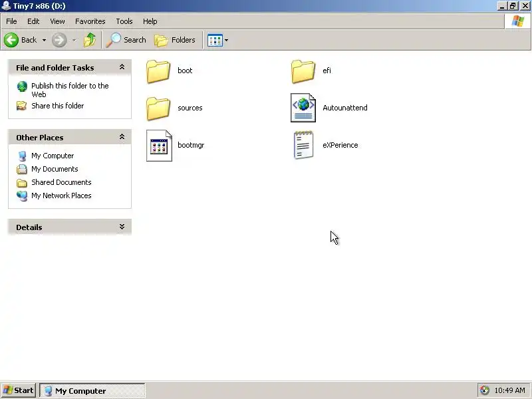Click the boot folder name label
532x399 pixels.
185,70
